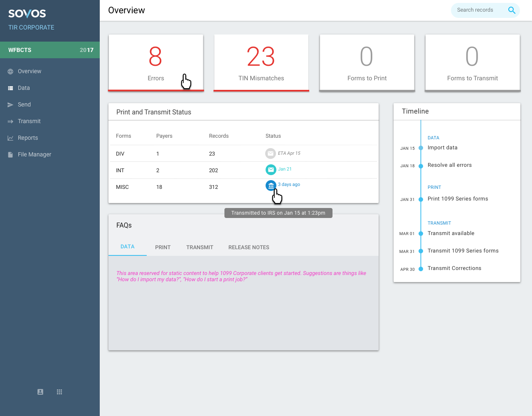The height and width of the screenshot is (416, 532).
Task: Open the RELEASE NOTES tab
Action: click(x=249, y=247)
